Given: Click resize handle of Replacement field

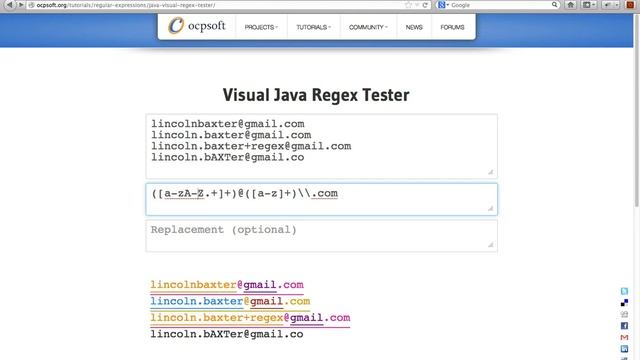Looking at the screenshot, I should [x=491, y=245].
